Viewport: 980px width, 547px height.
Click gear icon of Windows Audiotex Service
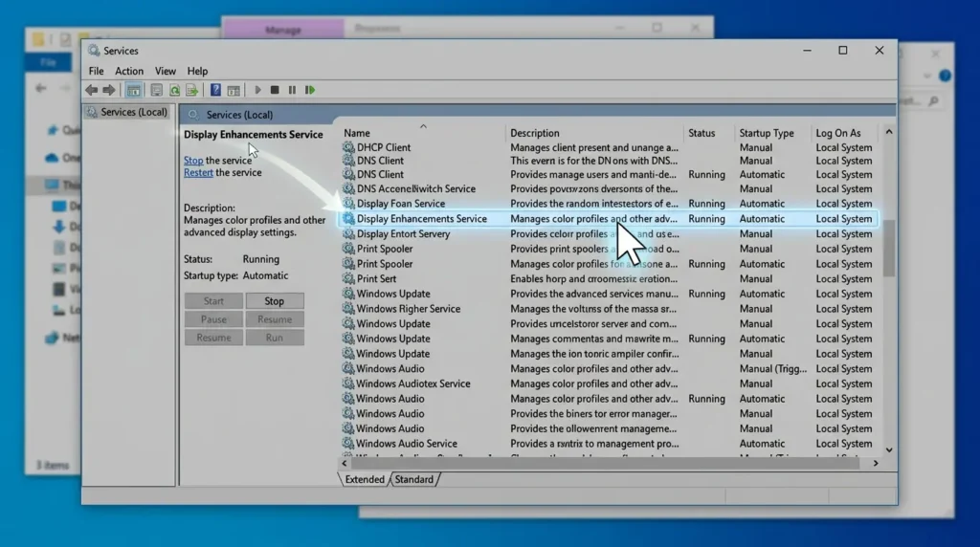coord(348,383)
